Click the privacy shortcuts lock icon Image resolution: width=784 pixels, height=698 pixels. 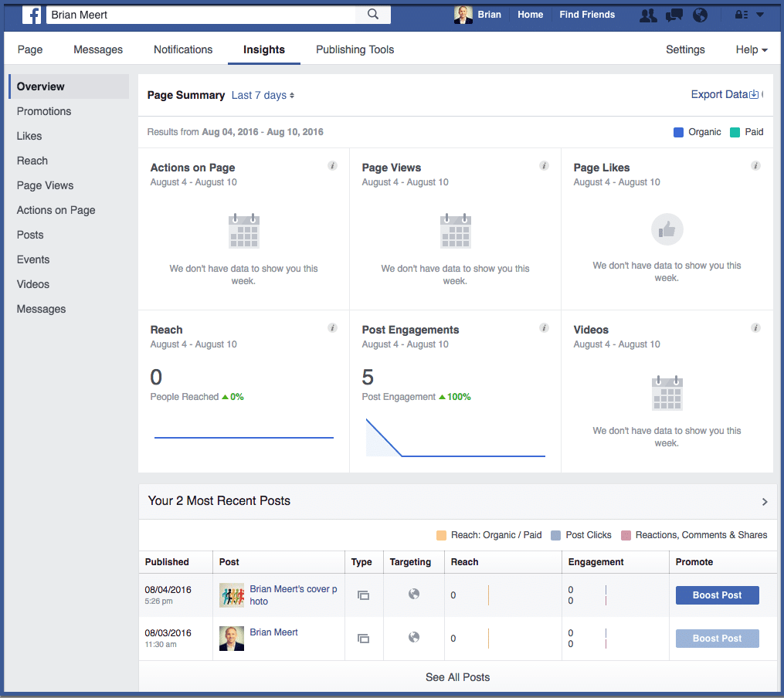tap(741, 15)
